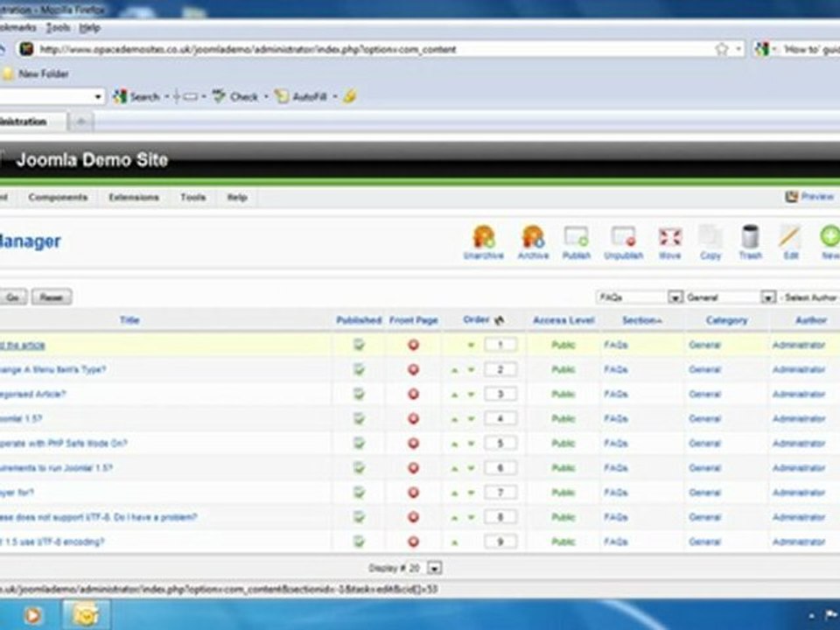Click the Go filter button
The width and height of the screenshot is (840, 630).
(13, 297)
